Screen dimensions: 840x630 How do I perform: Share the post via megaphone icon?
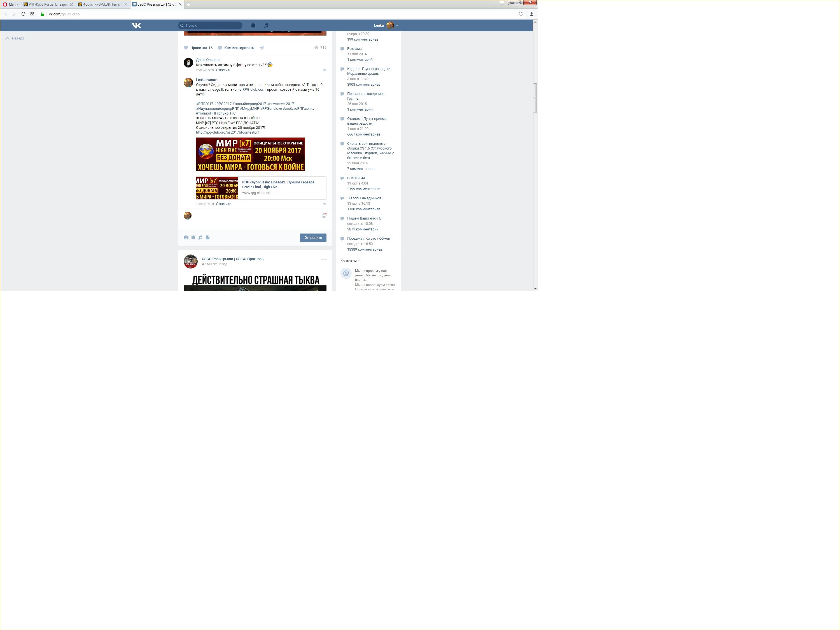click(x=262, y=48)
